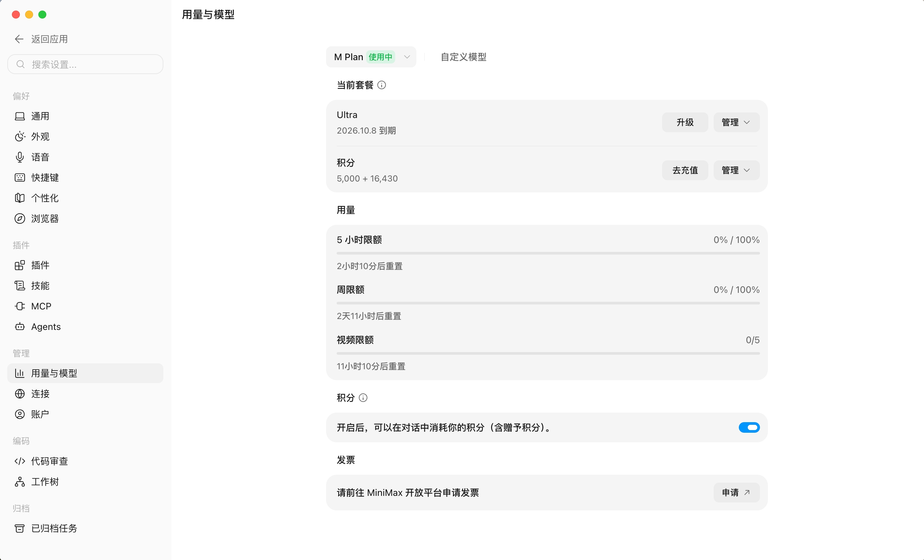Toggle the 积分 consumption switch
Viewport: 924px width, 560px height.
749,427
